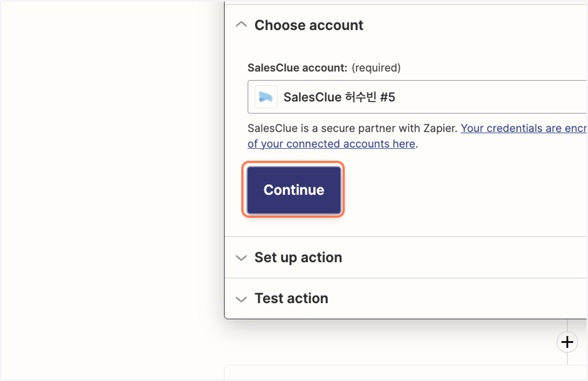The width and height of the screenshot is (588, 381).
Task: Collapse the Choose account chevron arrow
Action: click(241, 25)
